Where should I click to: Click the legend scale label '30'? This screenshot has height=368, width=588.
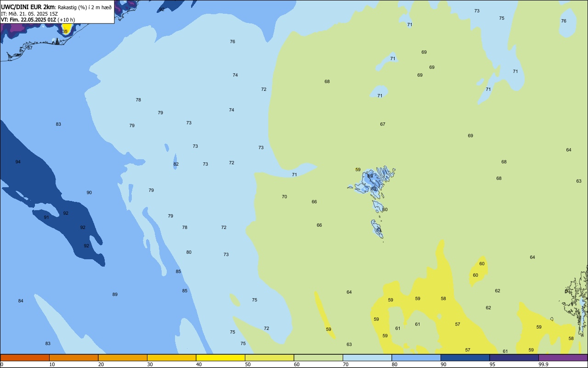click(x=150, y=364)
